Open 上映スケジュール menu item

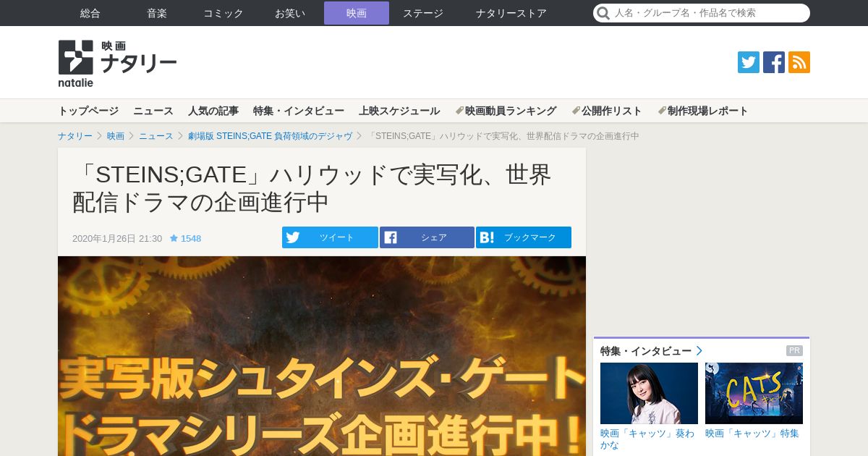point(399,111)
